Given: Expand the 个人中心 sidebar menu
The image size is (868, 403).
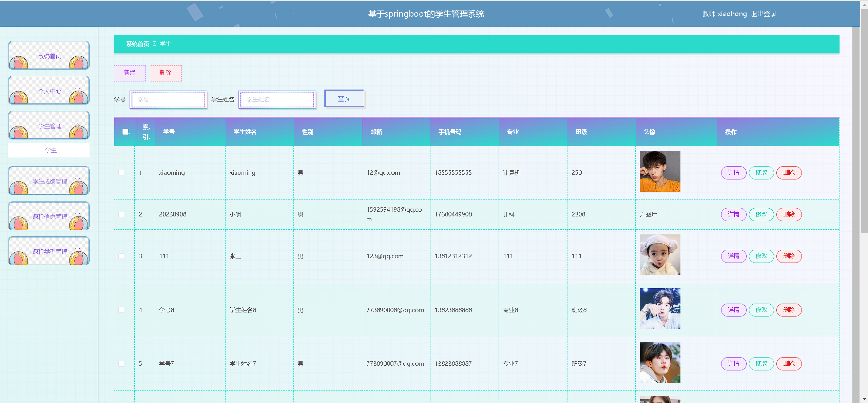Looking at the screenshot, I should (x=49, y=91).
